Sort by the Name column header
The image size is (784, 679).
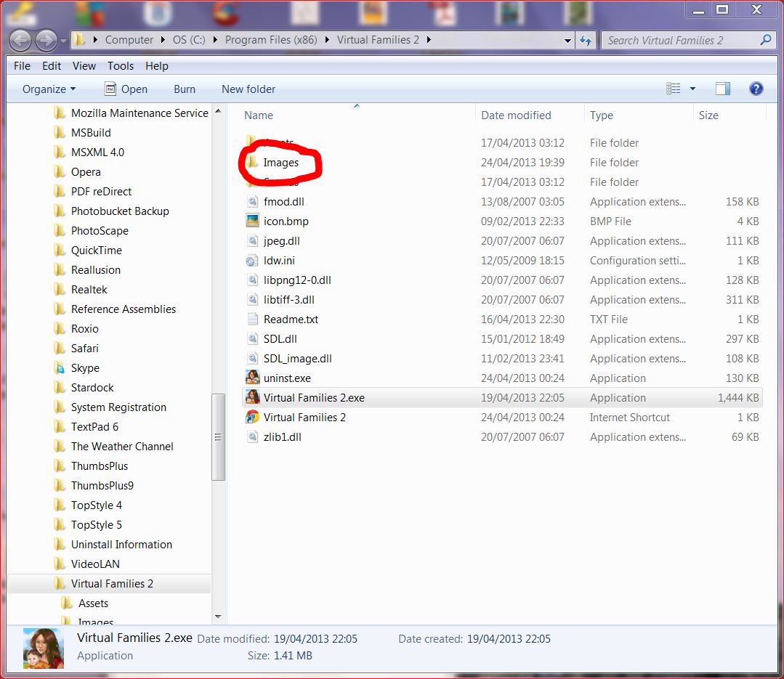pyautogui.click(x=259, y=115)
